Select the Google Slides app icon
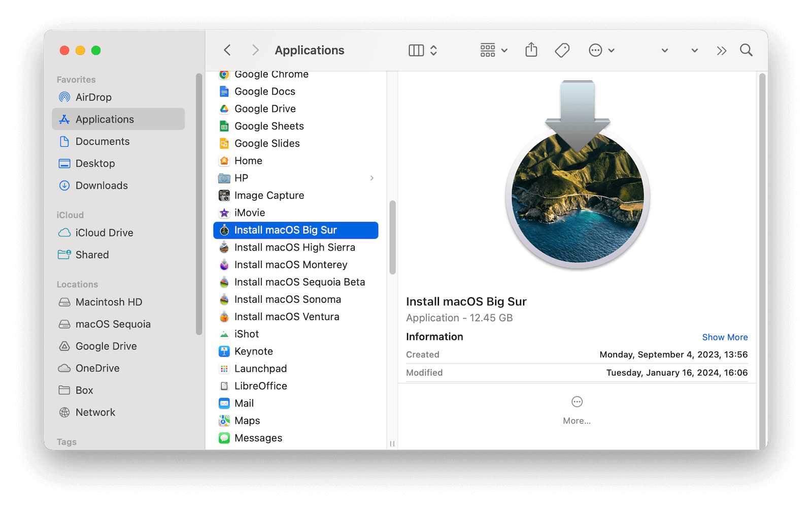812x508 pixels. 224,143
